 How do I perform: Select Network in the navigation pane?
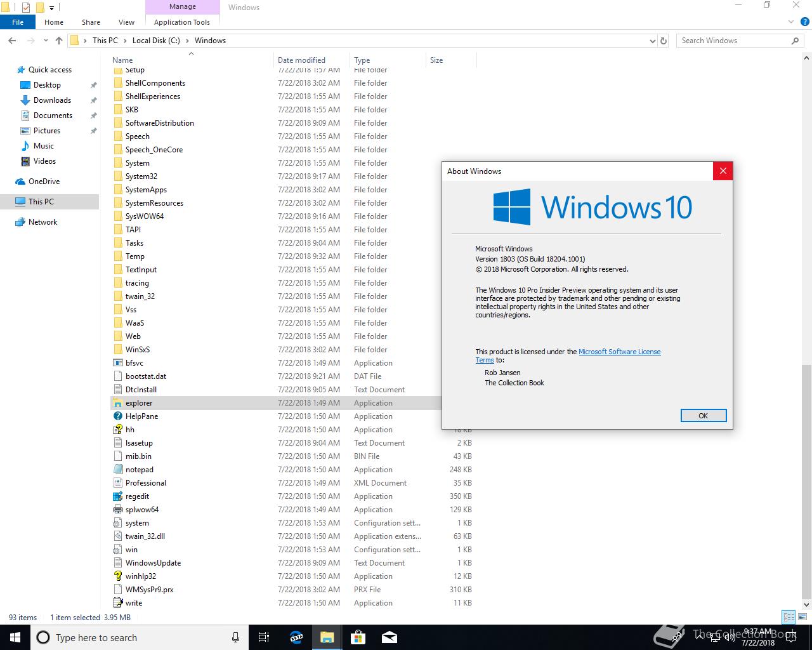point(43,222)
